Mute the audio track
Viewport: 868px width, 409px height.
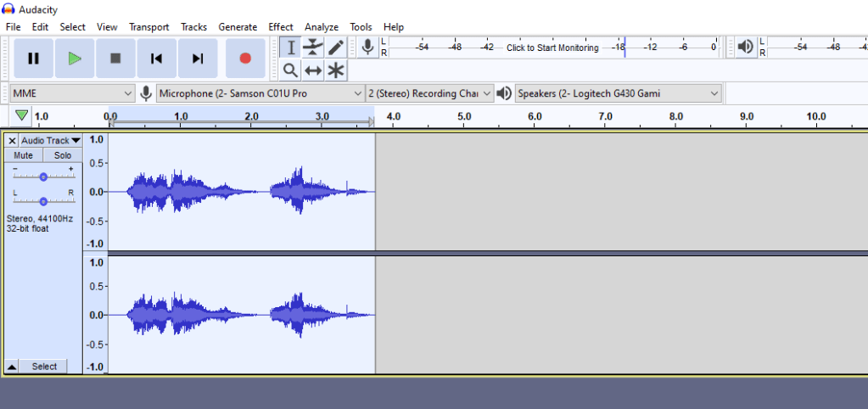(x=24, y=155)
